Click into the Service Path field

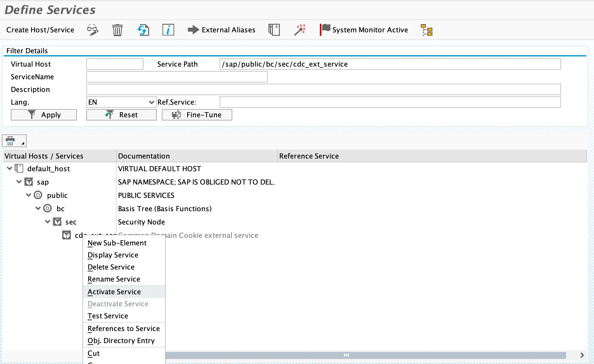pyautogui.click(x=390, y=64)
